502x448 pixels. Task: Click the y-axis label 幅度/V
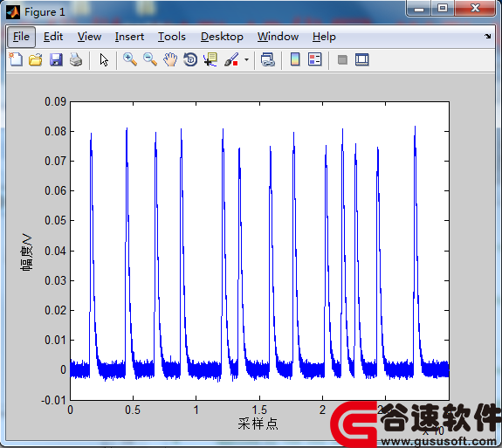pyautogui.click(x=26, y=252)
